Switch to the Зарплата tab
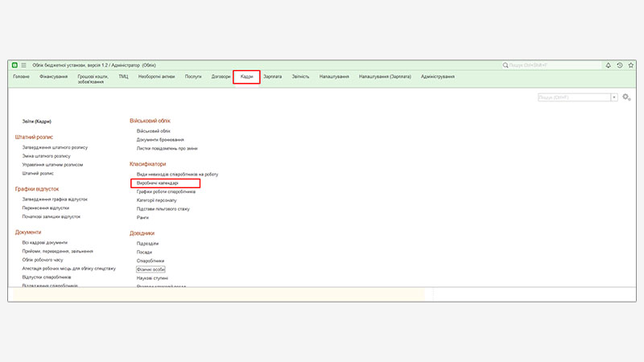The height and width of the screenshot is (362, 644). tap(272, 76)
